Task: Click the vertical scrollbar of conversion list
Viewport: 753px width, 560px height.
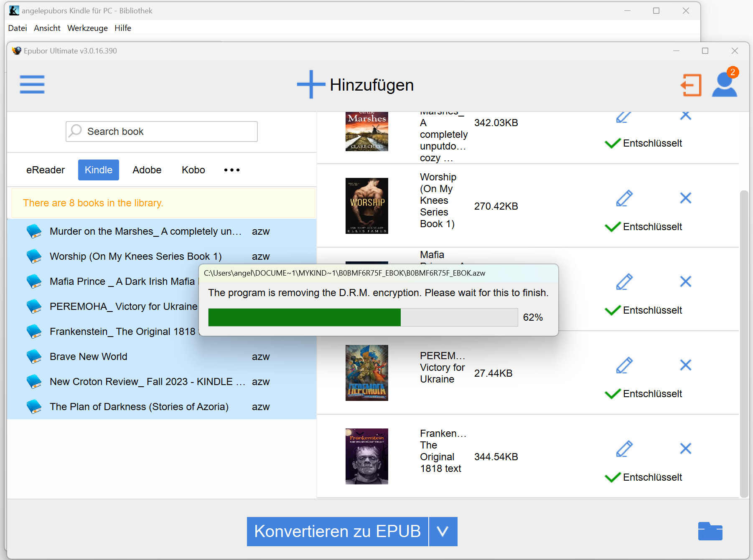Action: tap(744, 344)
